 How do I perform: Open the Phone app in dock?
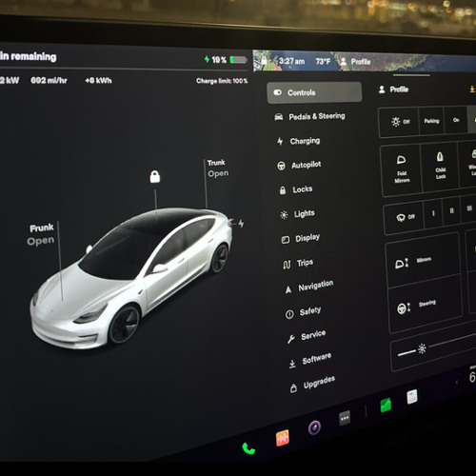[x=248, y=448]
